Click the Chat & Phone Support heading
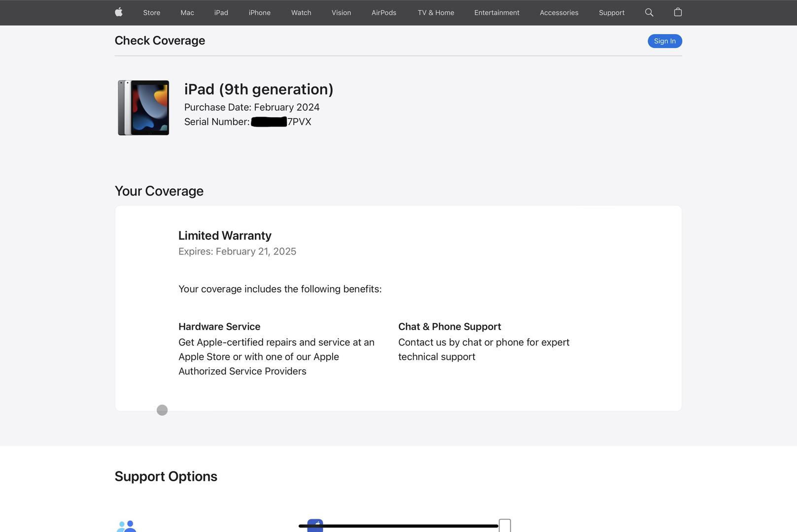This screenshot has width=797, height=532. point(450,327)
